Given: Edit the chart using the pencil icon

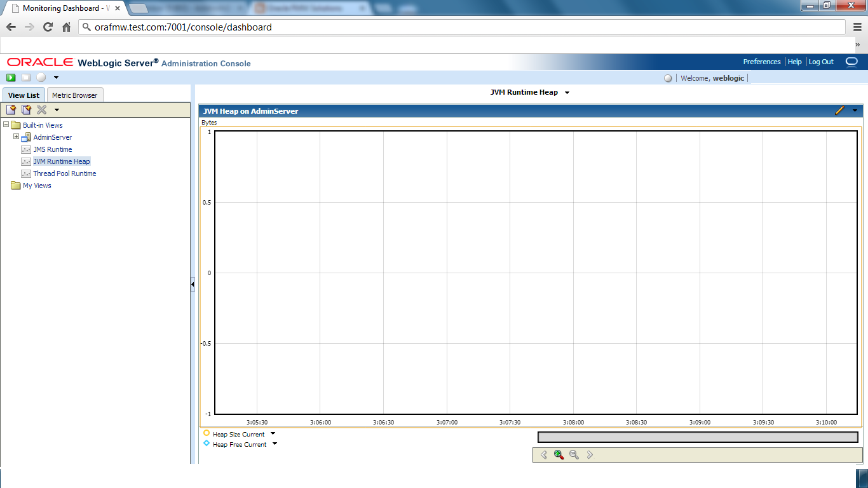Looking at the screenshot, I should (x=840, y=111).
